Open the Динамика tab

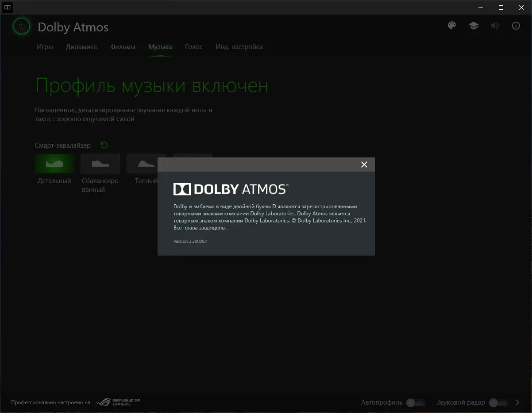(x=81, y=47)
